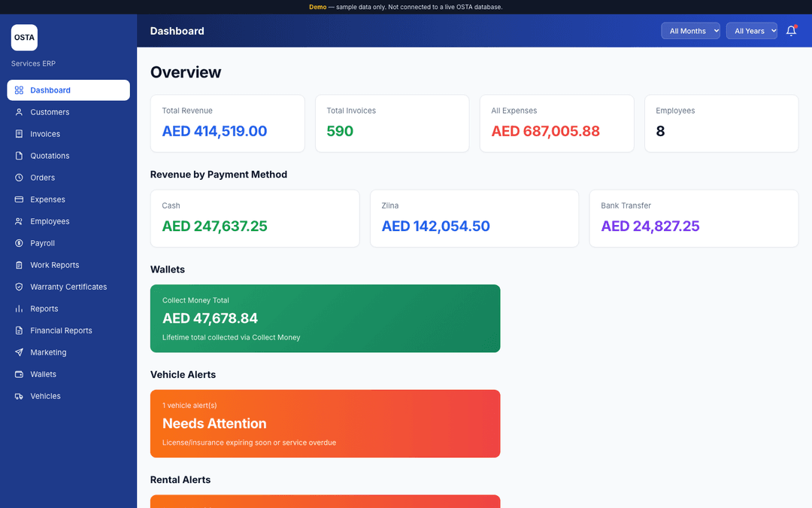Click the Cash revenue card
The image size is (812, 508).
click(255, 218)
